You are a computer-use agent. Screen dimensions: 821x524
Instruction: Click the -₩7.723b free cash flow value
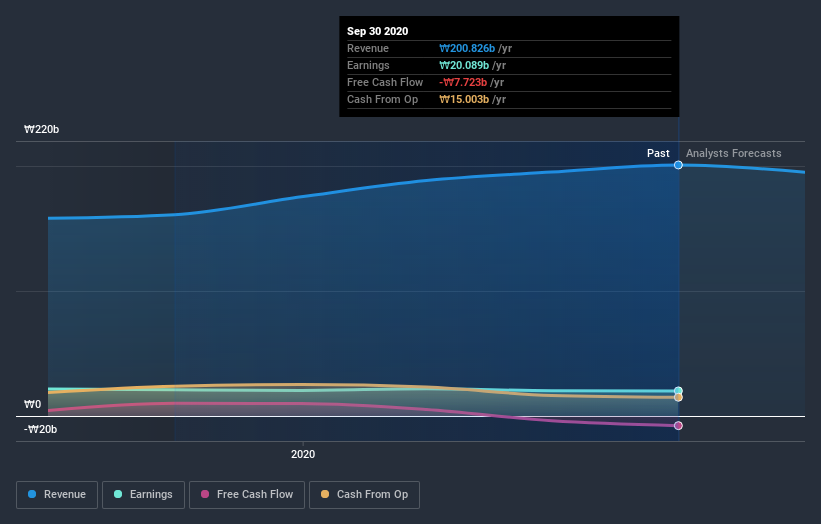pos(463,82)
